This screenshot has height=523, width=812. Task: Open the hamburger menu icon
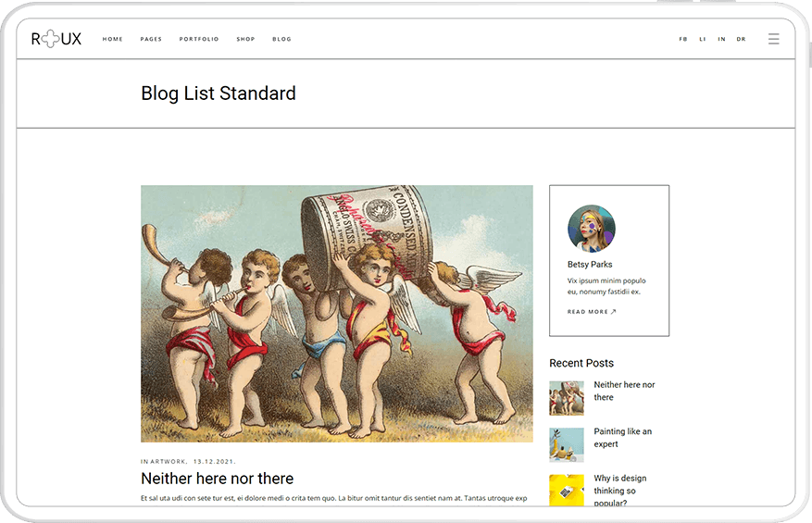pos(773,39)
